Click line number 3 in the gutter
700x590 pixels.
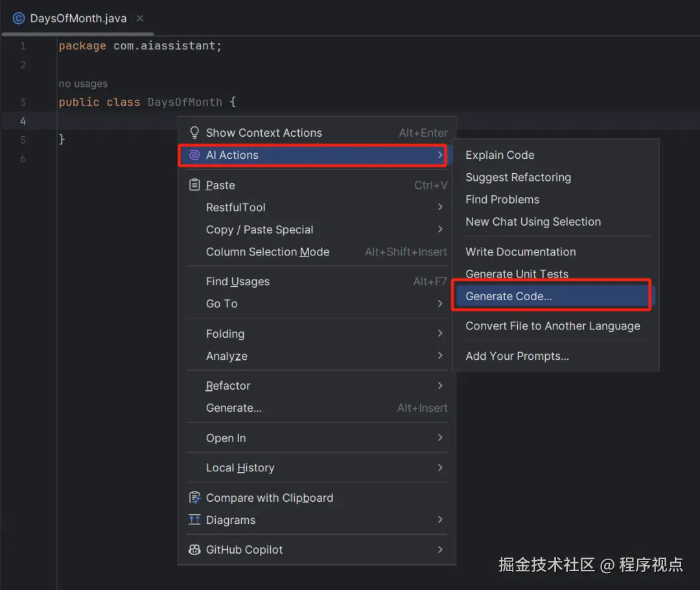pos(23,102)
